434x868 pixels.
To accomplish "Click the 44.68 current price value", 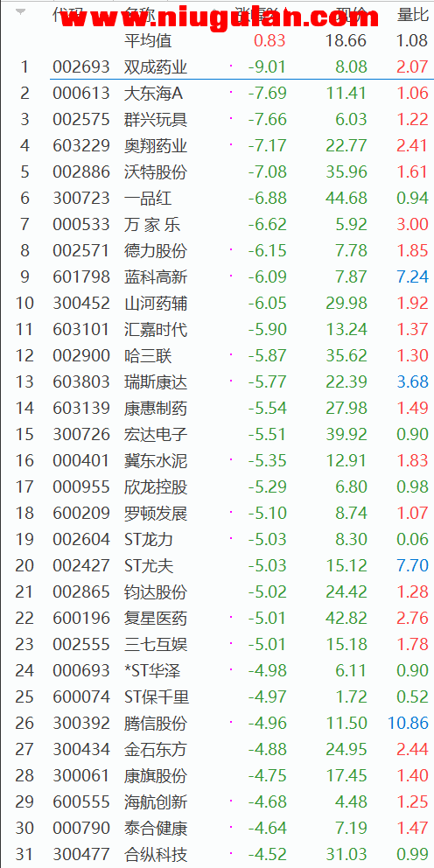I will tap(346, 198).
